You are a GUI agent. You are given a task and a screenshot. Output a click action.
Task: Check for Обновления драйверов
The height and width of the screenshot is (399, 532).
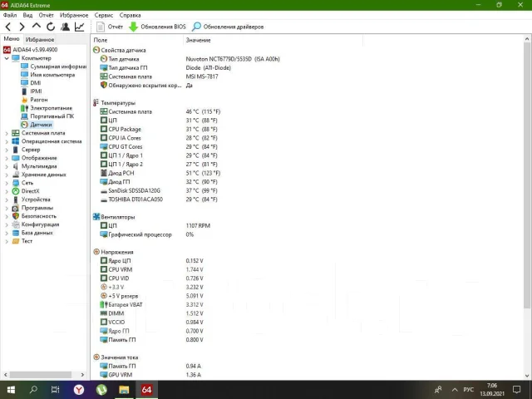(228, 27)
